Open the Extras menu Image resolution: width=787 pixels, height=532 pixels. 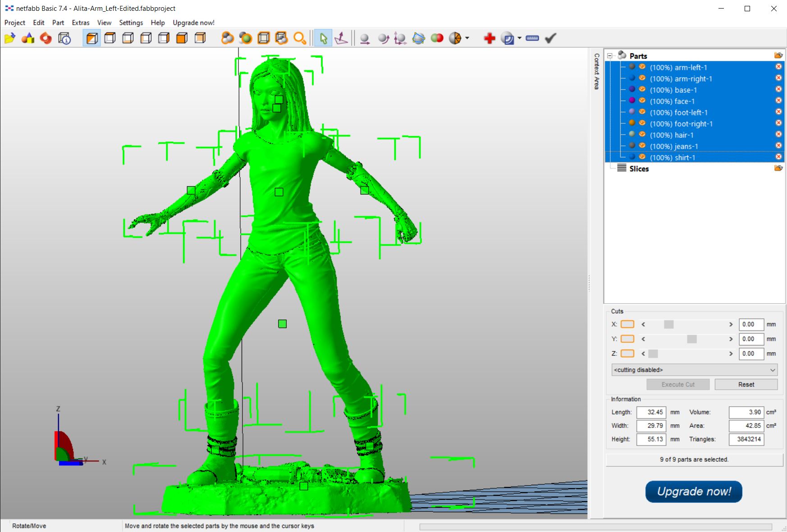coord(81,23)
